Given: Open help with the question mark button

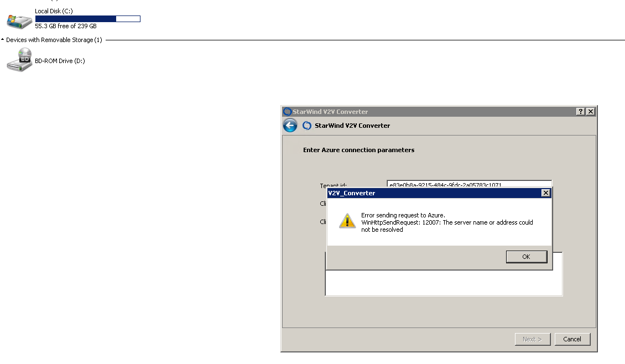Looking at the screenshot, I should coord(580,112).
